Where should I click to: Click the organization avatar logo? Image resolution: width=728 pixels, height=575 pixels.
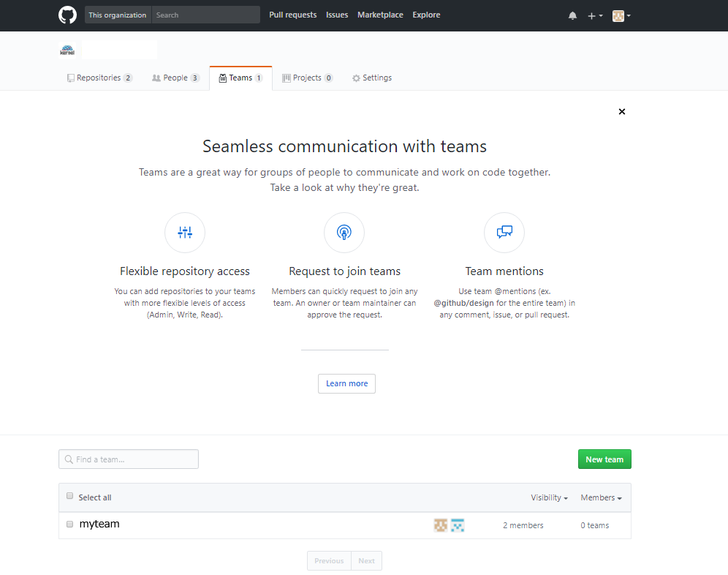point(68,50)
